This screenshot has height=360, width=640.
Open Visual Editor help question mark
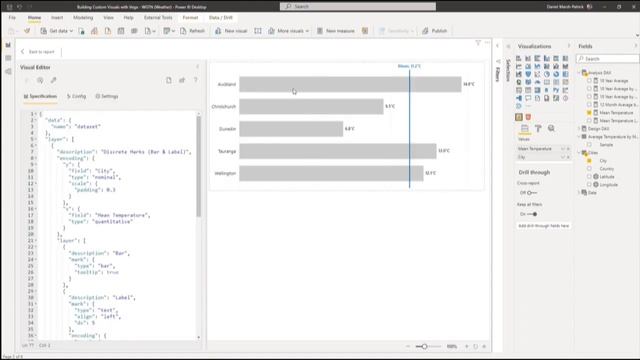pos(196,80)
